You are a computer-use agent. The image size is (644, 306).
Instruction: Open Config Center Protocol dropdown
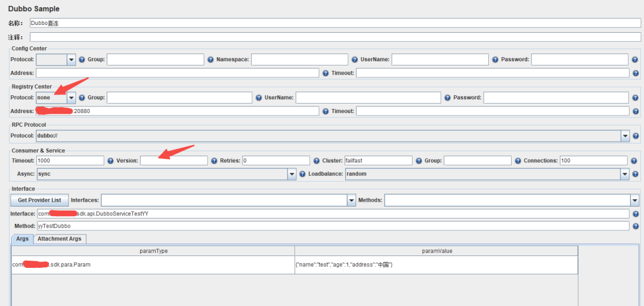(56, 60)
